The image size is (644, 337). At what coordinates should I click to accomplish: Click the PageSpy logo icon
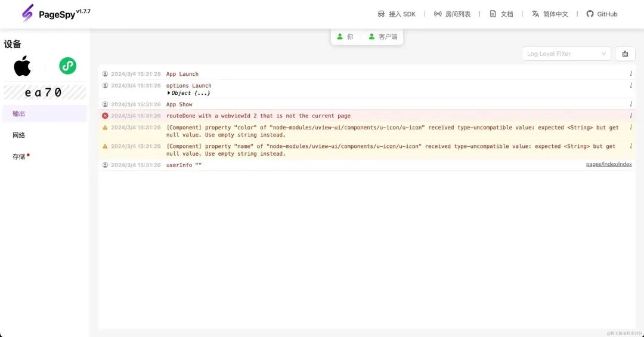(x=27, y=13)
